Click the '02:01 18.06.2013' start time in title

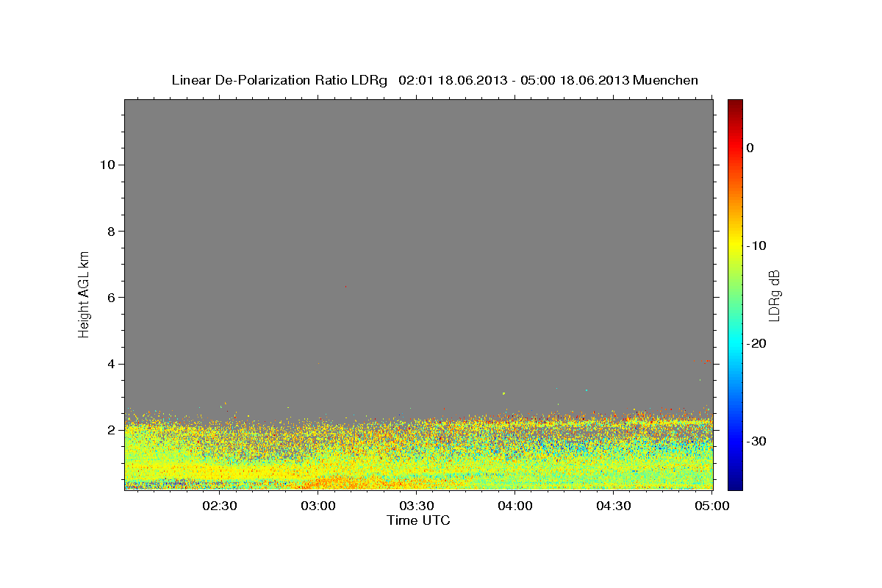452,80
